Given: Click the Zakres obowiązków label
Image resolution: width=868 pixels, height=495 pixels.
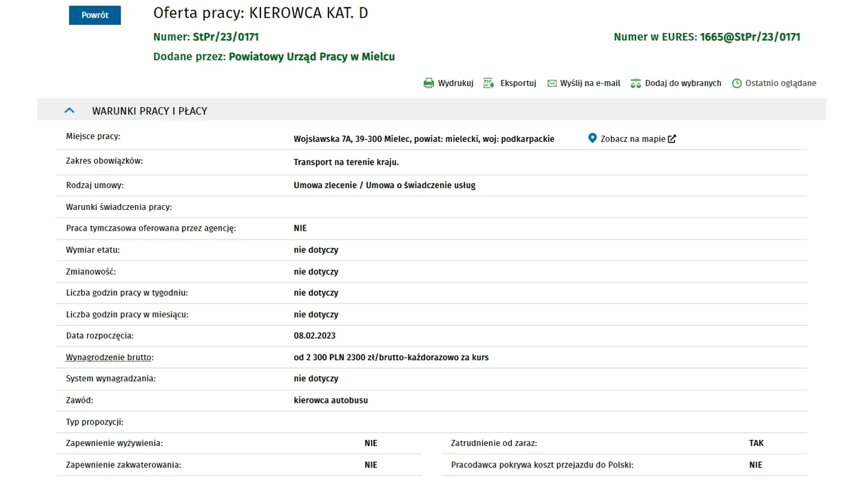Looking at the screenshot, I should click(x=104, y=160).
